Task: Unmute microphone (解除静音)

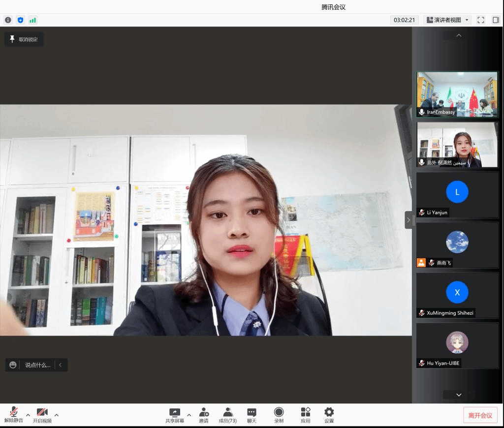Action: [x=14, y=415]
